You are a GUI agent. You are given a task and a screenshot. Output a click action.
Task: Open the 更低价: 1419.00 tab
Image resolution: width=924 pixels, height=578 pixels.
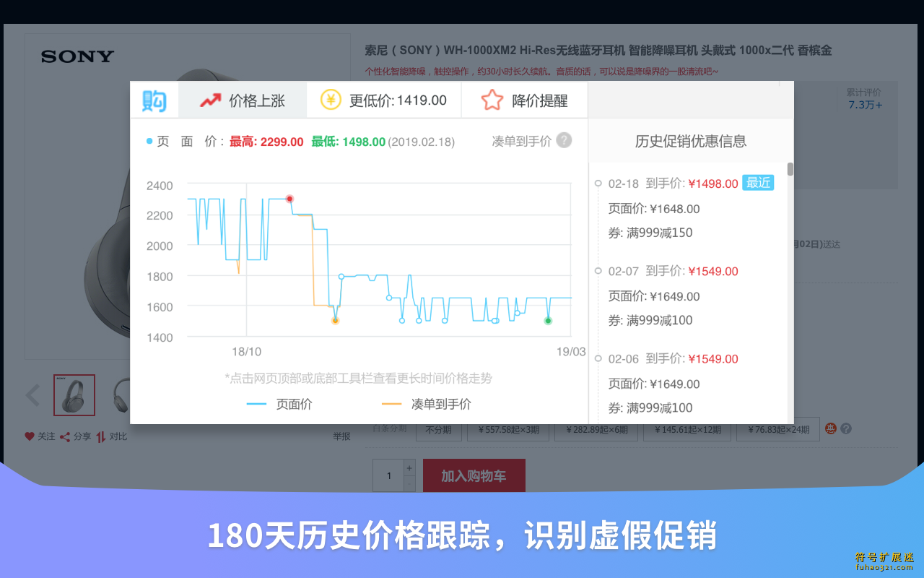pyautogui.click(x=384, y=100)
